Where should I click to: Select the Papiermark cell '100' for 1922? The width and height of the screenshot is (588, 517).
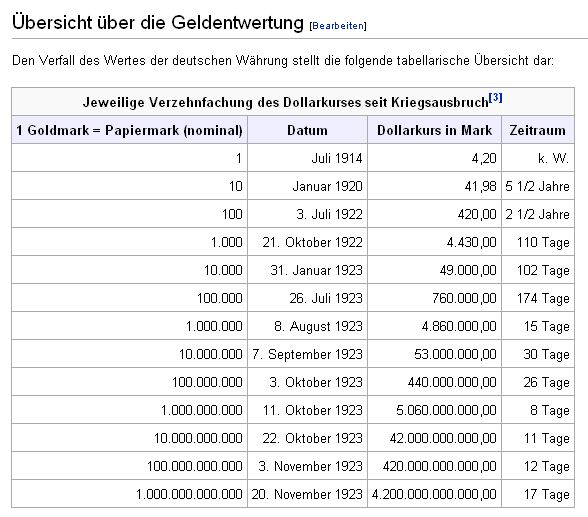tap(129, 214)
